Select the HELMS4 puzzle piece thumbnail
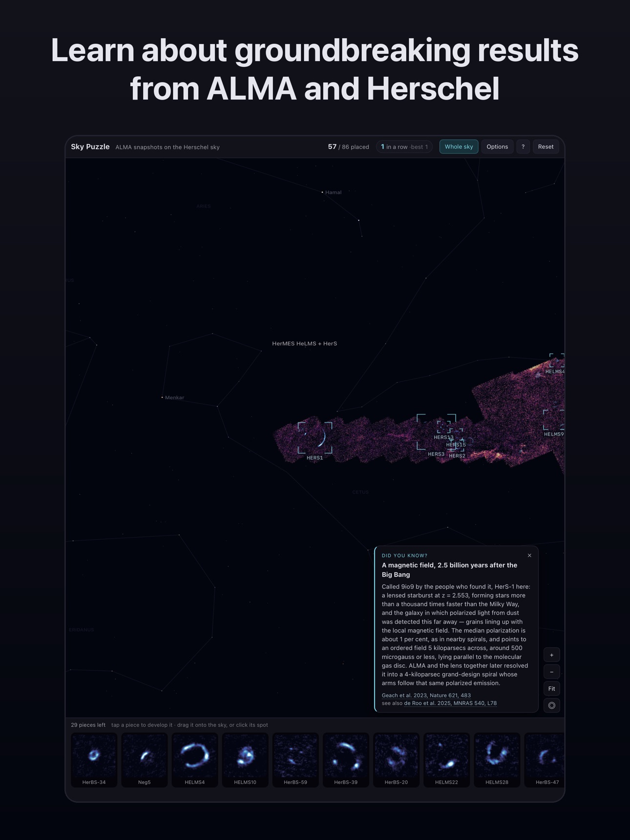Image resolution: width=630 pixels, height=840 pixels. [194, 759]
